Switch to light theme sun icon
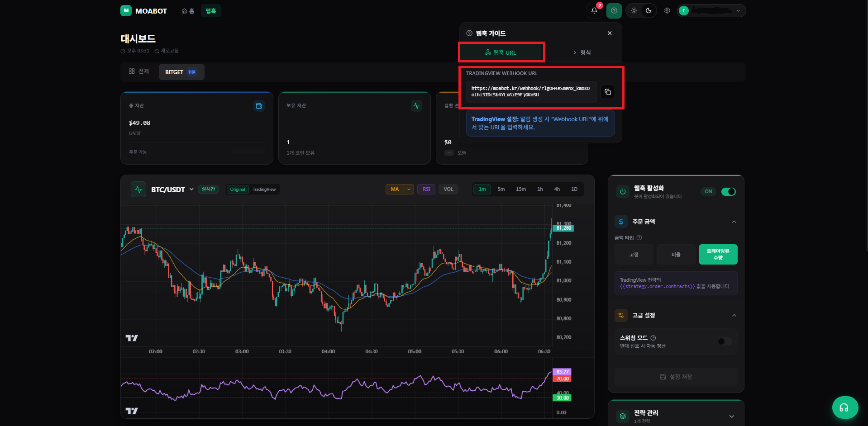The height and width of the screenshot is (426, 868). (634, 10)
